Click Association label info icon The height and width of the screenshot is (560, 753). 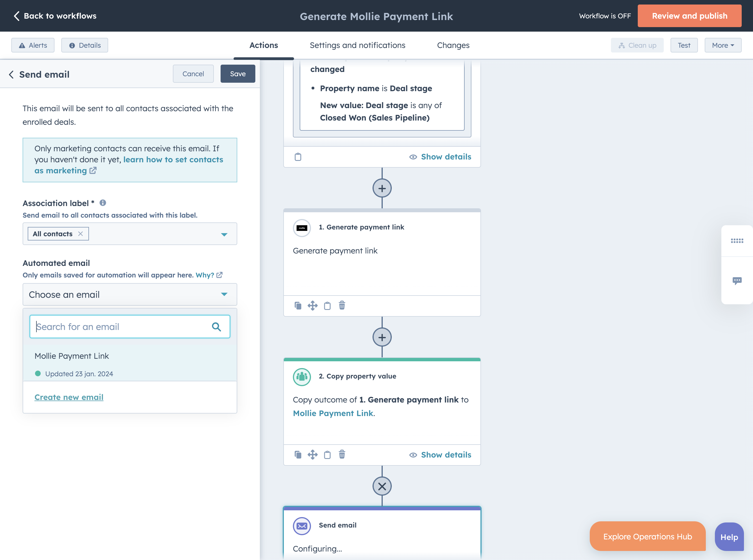click(x=103, y=203)
